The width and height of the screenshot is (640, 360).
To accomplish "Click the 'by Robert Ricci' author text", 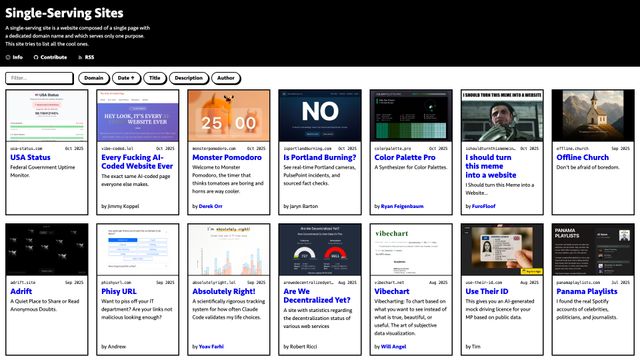I will point(300,347).
